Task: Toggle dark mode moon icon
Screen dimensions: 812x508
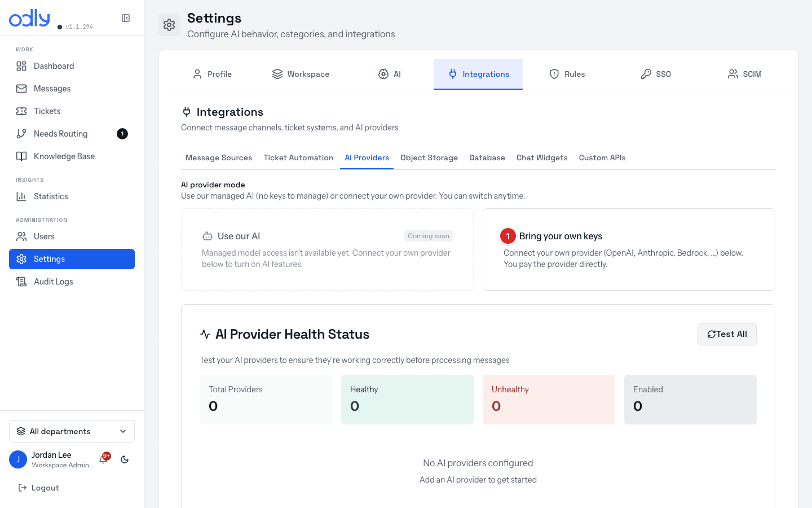Action: pyautogui.click(x=125, y=459)
